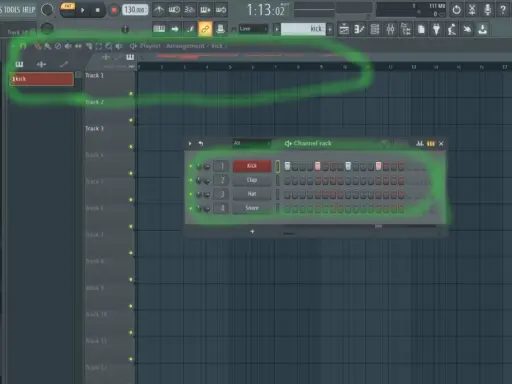Toggle Channel rack graph editor icon
This screenshot has height=384, width=512.
(x=420, y=144)
